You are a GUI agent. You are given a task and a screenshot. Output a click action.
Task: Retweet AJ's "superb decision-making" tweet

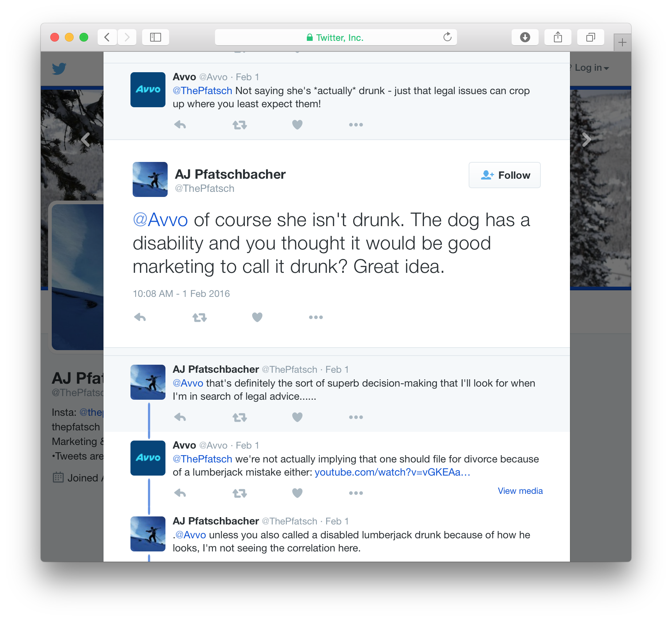point(240,418)
